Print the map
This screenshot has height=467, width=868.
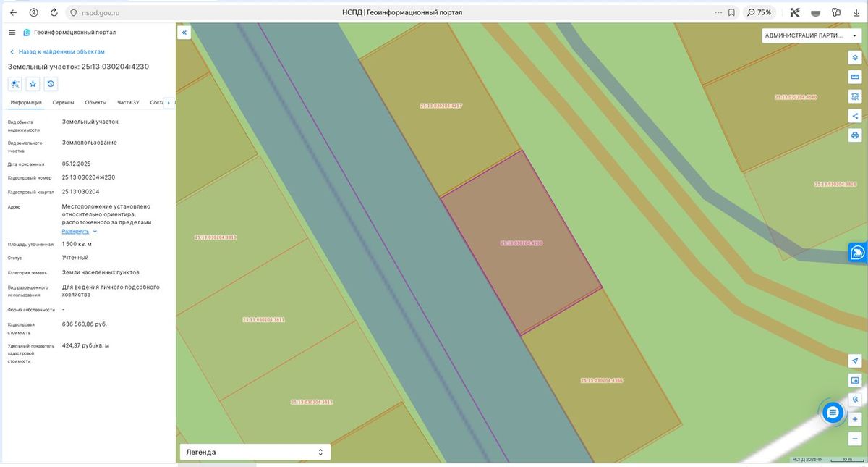point(854,135)
